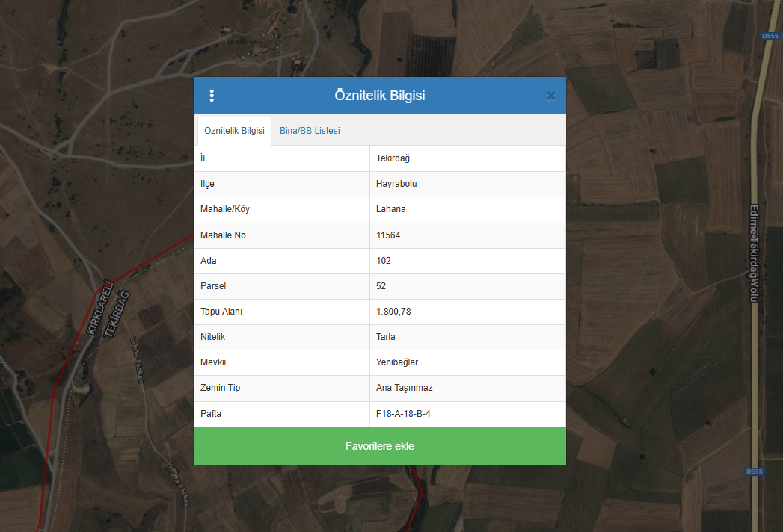Click the Nitelik value Tarla
This screenshot has width=783, height=532.
pyautogui.click(x=386, y=337)
